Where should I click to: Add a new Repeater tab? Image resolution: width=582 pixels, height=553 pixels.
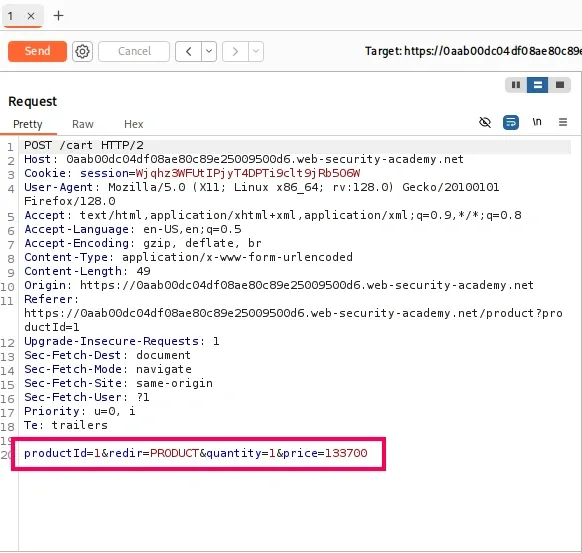(x=58, y=16)
